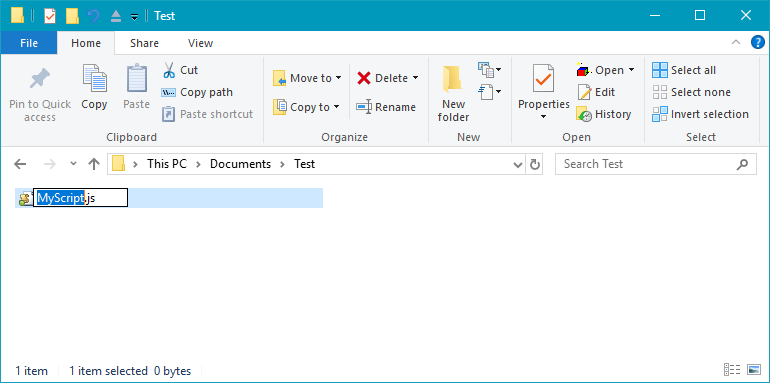This screenshot has width=770, height=383.
Task: Click Copy path in the Clipboard group
Action: [x=197, y=92]
